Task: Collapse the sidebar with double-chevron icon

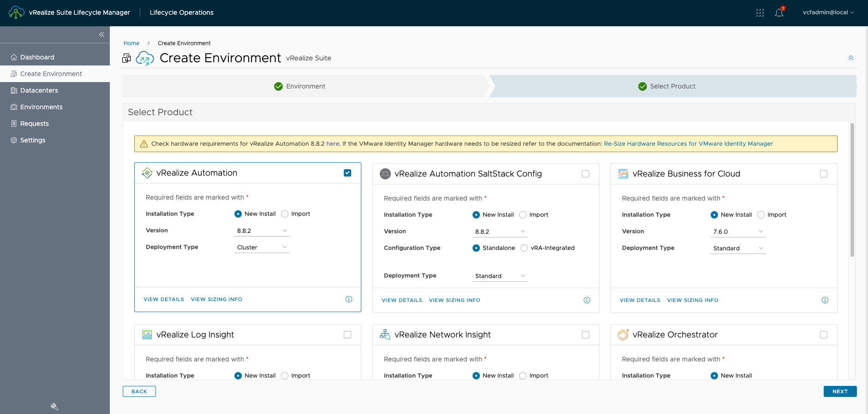Action: coord(102,35)
